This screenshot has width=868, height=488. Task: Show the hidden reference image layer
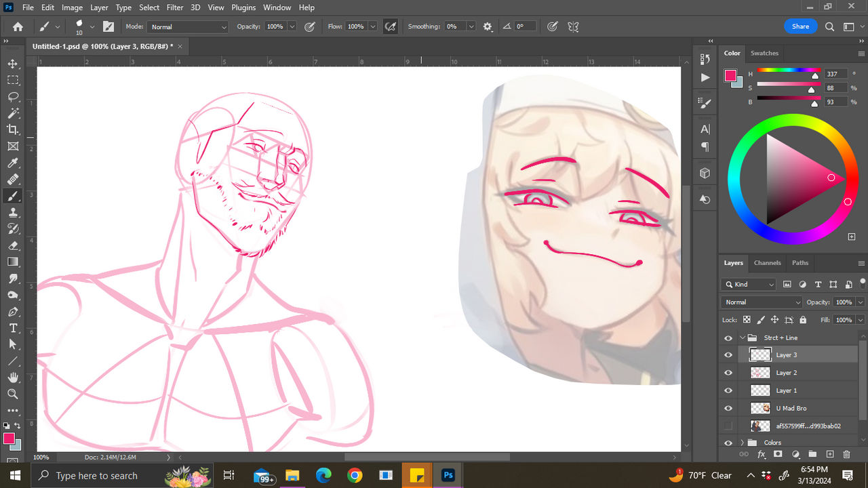tap(728, 426)
